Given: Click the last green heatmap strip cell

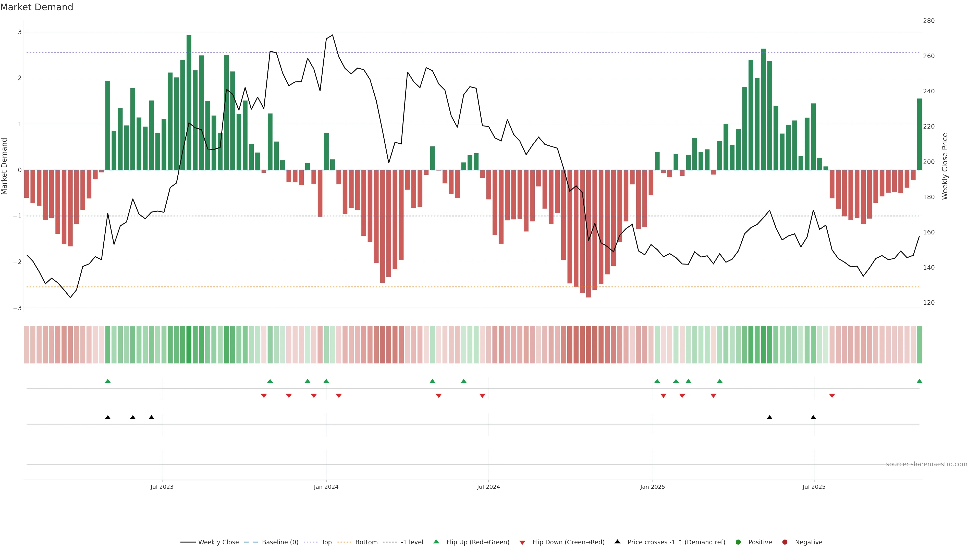Looking at the screenshot, I should 919,345.
